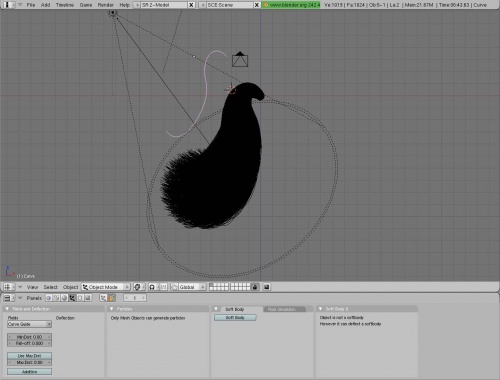Click the render this window icon
The image size is (500, 380).
(x=267, y=287)
